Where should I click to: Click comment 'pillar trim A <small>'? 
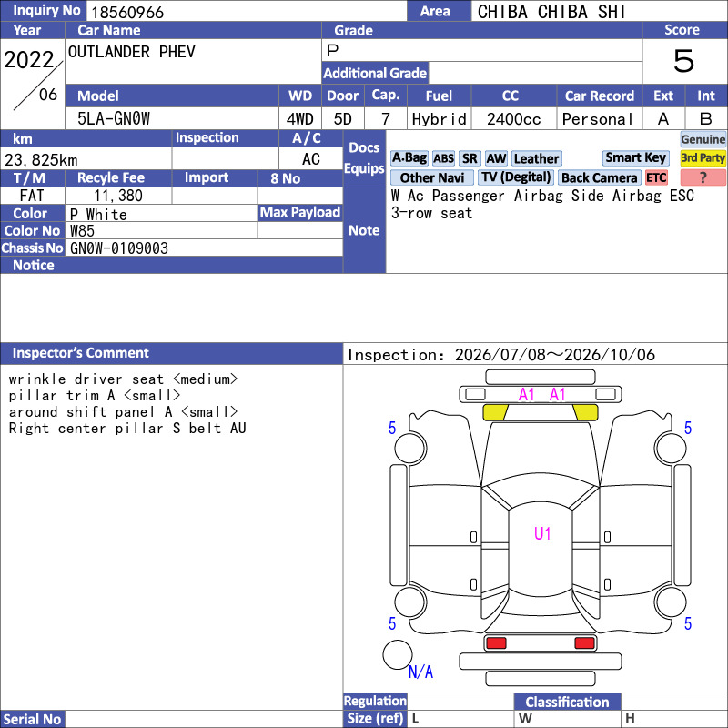click(x=95, y=395)
